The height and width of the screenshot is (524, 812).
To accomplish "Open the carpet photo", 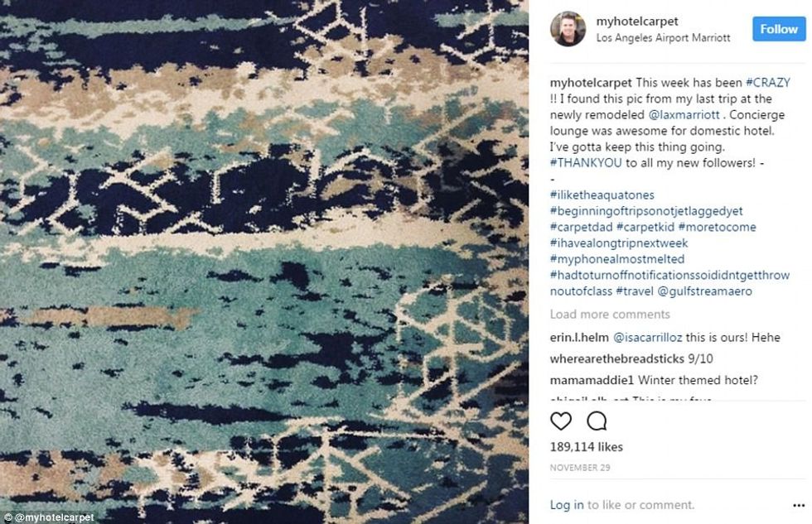I will coord(264,262).
